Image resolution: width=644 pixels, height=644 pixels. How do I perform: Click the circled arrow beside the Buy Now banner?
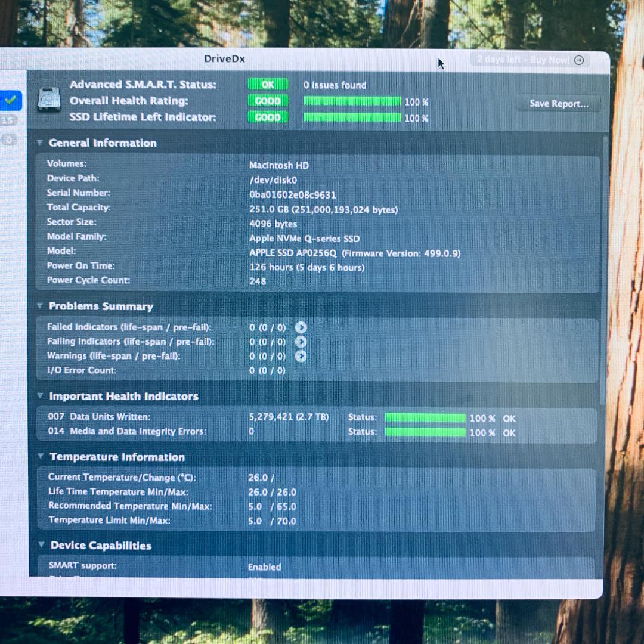[579, 60]
